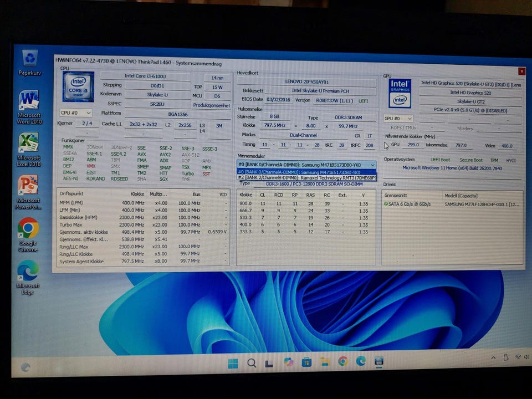Open Google Chrome desktop shortcut

[x=28, y=235]
